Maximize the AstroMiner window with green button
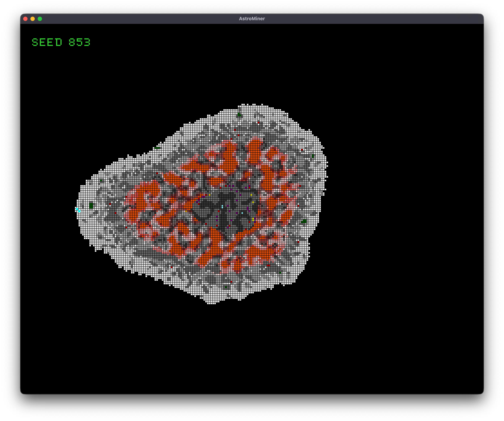The image size is (504, 421). (x=40, y=19)
